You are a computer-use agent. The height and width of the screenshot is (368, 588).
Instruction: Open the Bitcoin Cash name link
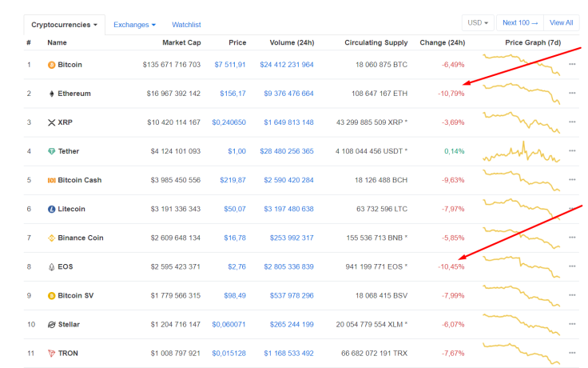80,180
